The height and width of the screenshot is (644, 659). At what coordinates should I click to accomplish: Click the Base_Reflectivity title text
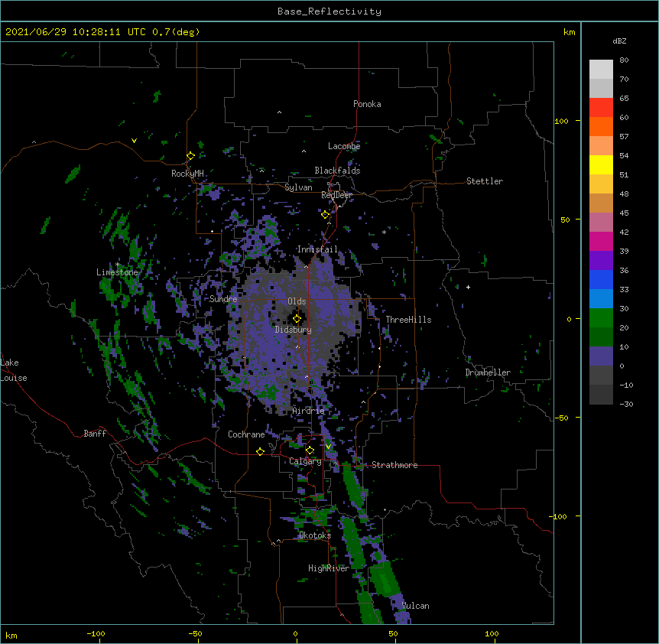tap(329, 11)
